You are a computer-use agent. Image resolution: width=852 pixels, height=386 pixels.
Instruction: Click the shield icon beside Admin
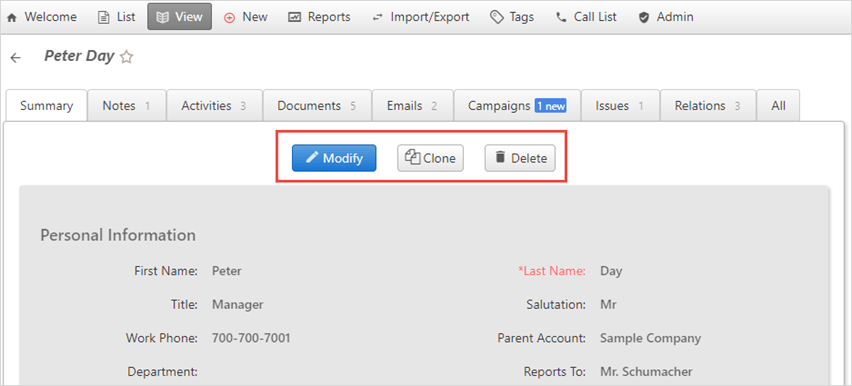pos(644,17)
